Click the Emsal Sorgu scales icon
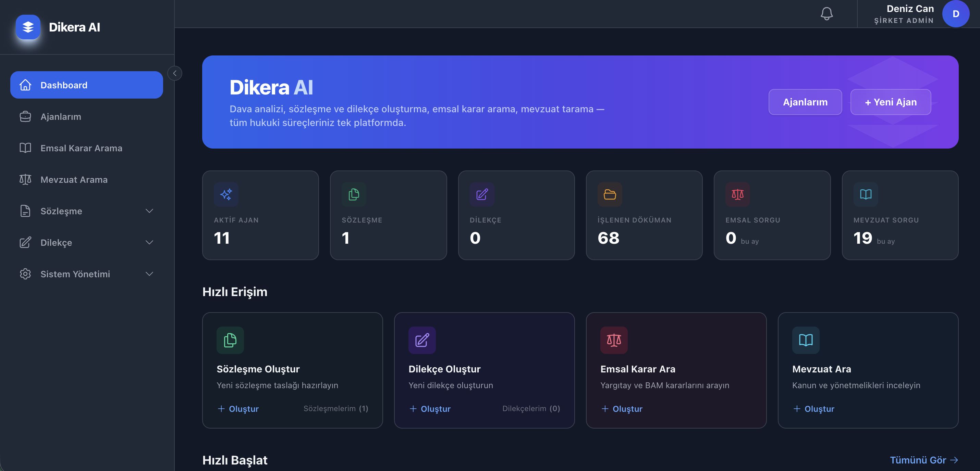The width and height of the screenshot is (980, 471). (x=738, y=194)
